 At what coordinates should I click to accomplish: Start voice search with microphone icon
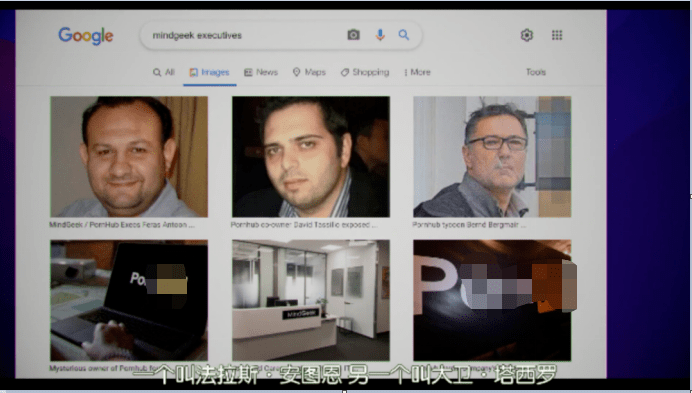tap(380, 35)
